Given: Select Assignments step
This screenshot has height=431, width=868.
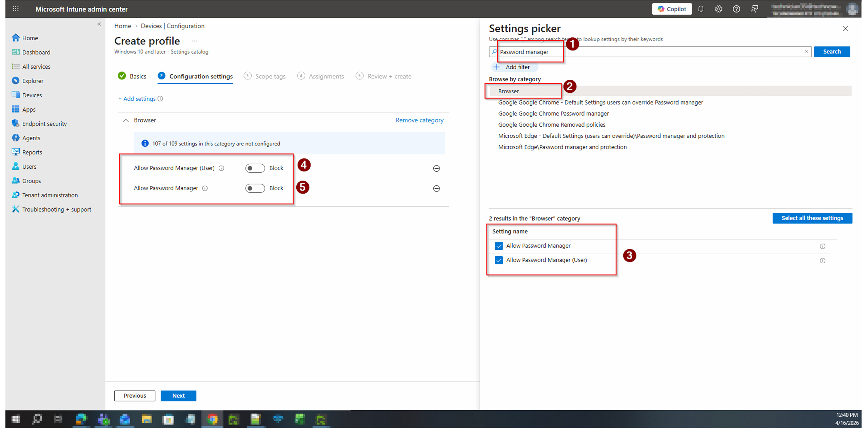Looking at the screenshot, I should click(x=320, y=76).
